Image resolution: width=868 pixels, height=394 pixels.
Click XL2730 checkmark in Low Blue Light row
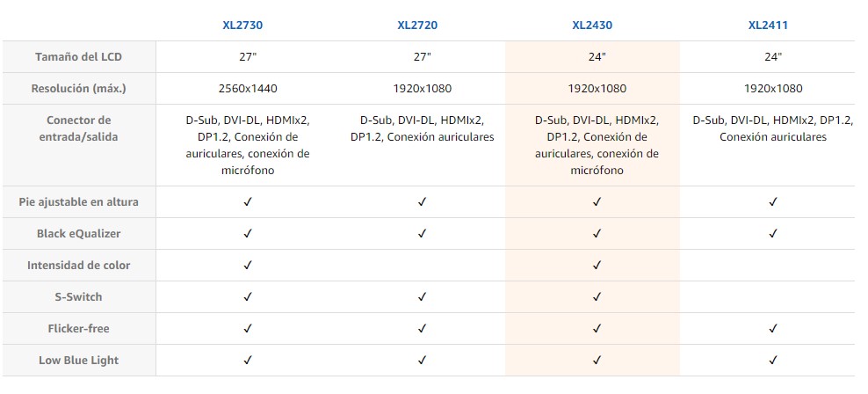(x=248, y=360)
